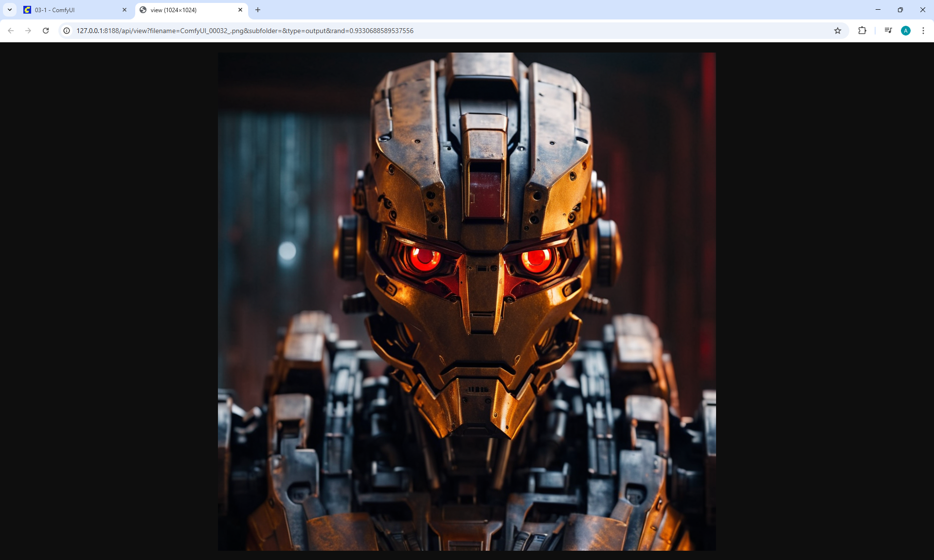The width and height of the screenshot is (934, 560).
Task: Close the 03-1 - ComfyUI tab
Action: tap(125, 10)
